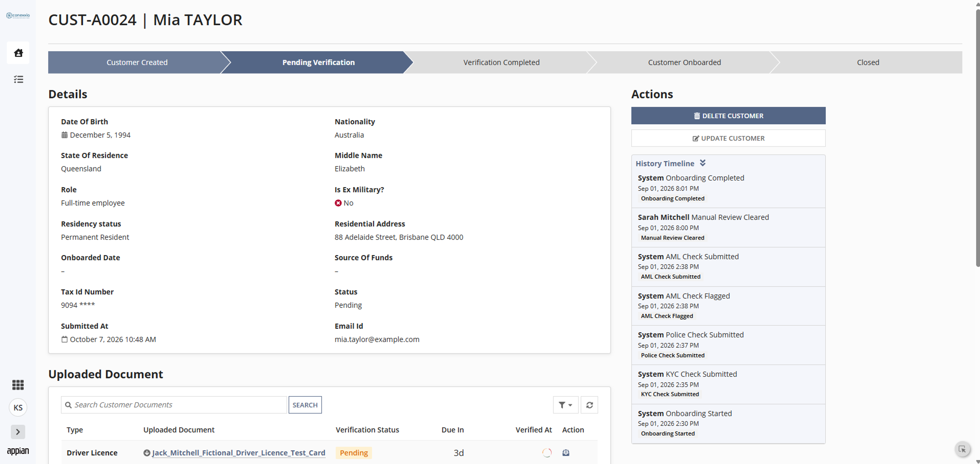
Task: Click the Search button for documents
Action: pyautogui.click(x=305, y=405)
